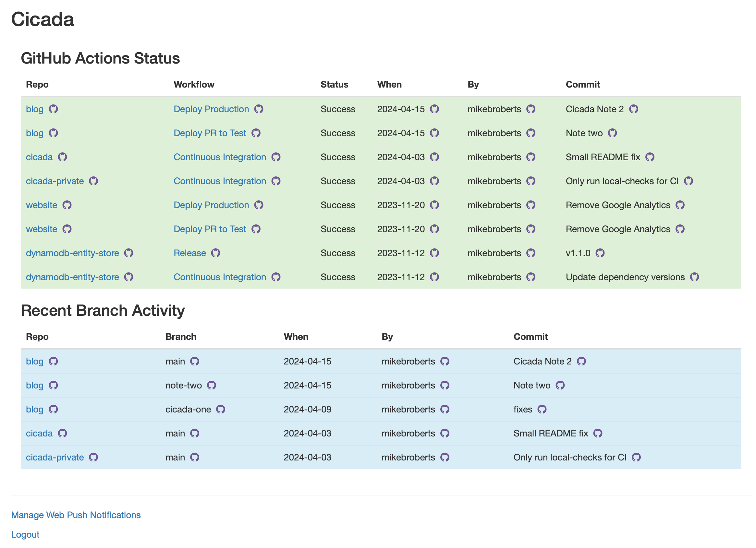Viewport: 756px width, 548px height.
Task: Open Continuous Integration link for dynamodb-entity-store
Action: [220, 277]
